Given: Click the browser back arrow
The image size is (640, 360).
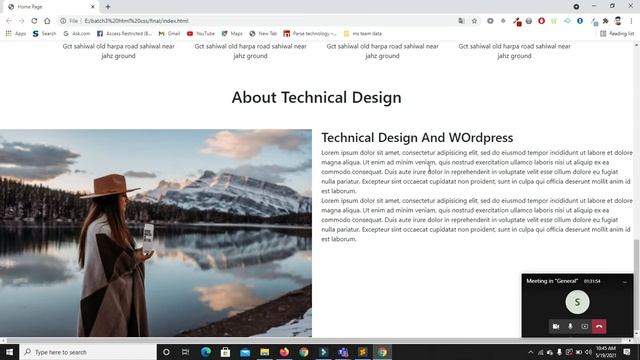Looking at the screenshot, I should pyautogui.click(x=9, y=21).
